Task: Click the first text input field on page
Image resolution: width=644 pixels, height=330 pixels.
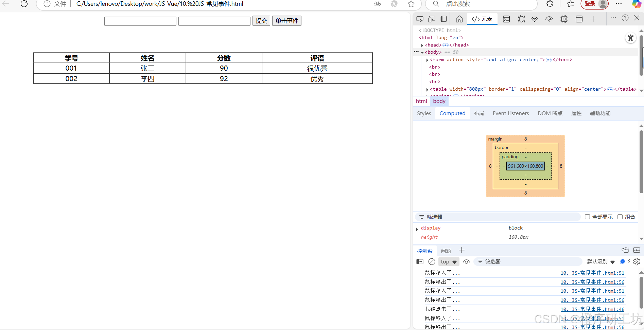Action: click(140, 21)
